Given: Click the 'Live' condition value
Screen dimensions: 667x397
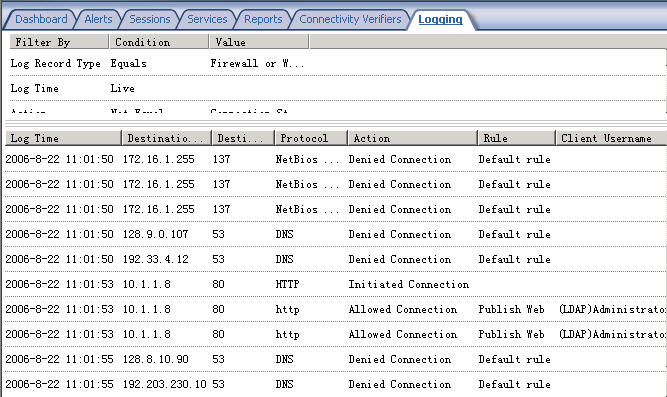Looking at the screenshot, I should (123, 89).
